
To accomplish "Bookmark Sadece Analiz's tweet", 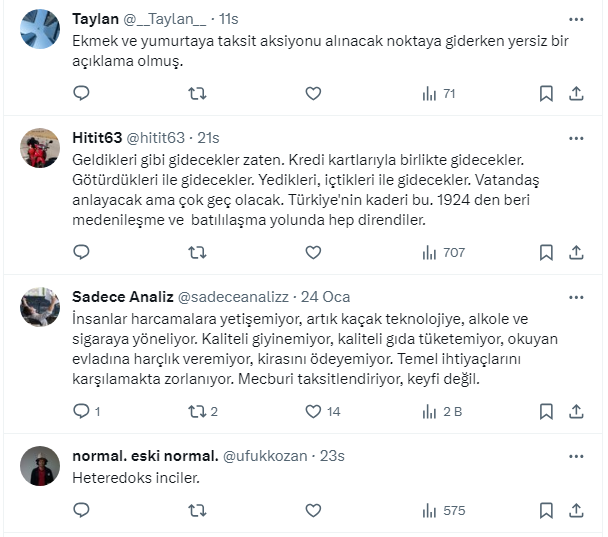I will pos(546,411).
